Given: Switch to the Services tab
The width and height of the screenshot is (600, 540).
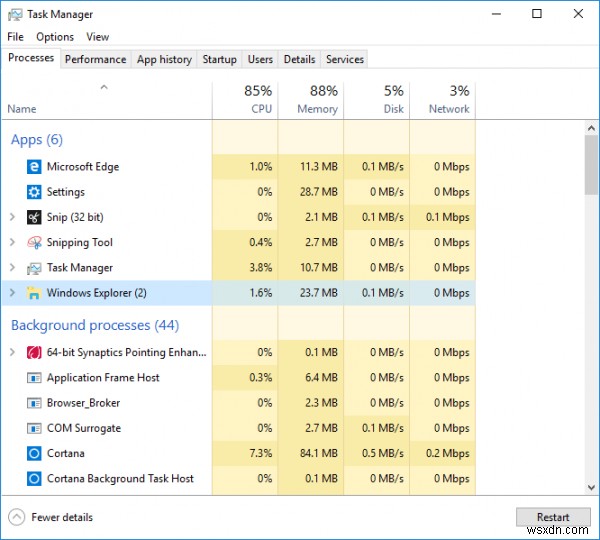Looking at the screenshot, I should tap(344, 59).
